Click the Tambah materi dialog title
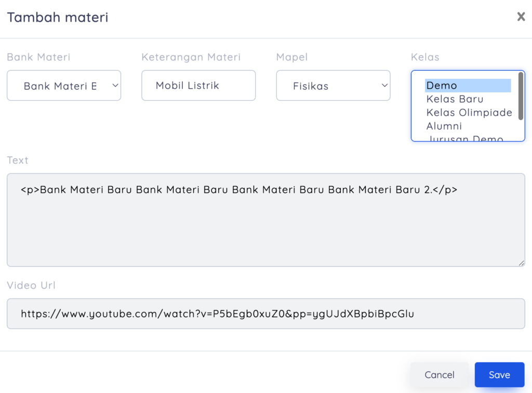The image size is (532, 393). click(x=58, y=17)
